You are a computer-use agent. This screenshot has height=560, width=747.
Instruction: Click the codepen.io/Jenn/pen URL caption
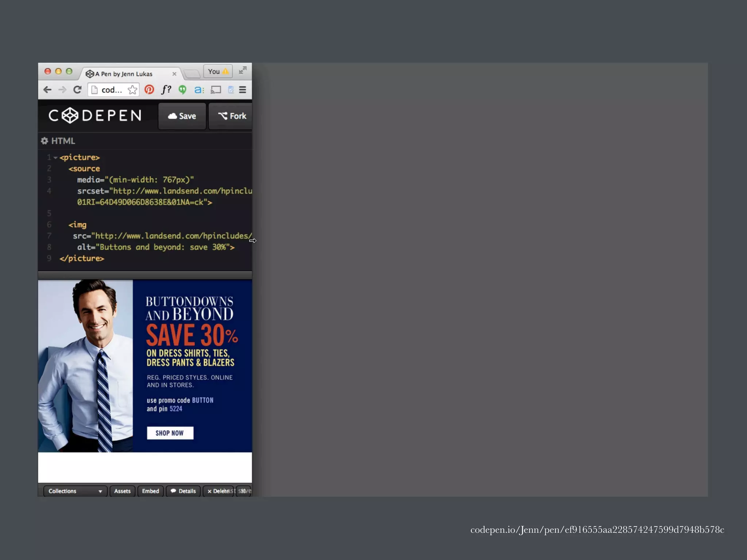tap(597, 529)
